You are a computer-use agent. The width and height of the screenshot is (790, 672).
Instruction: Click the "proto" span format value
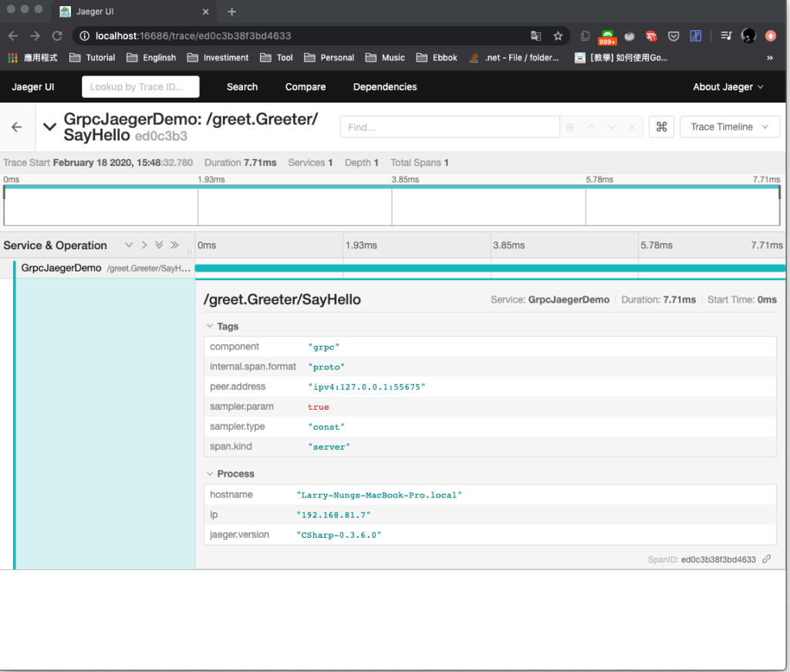[x=326, y=366]
